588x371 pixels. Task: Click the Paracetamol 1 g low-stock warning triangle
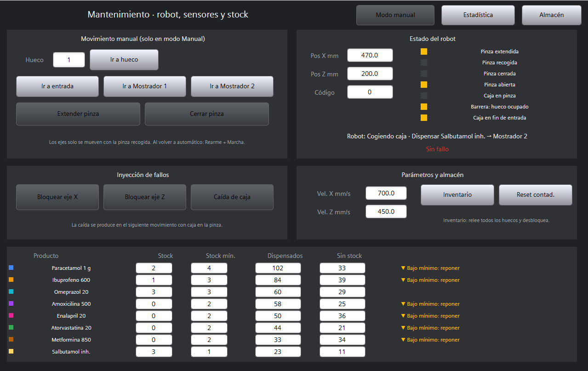click(403, 268)
